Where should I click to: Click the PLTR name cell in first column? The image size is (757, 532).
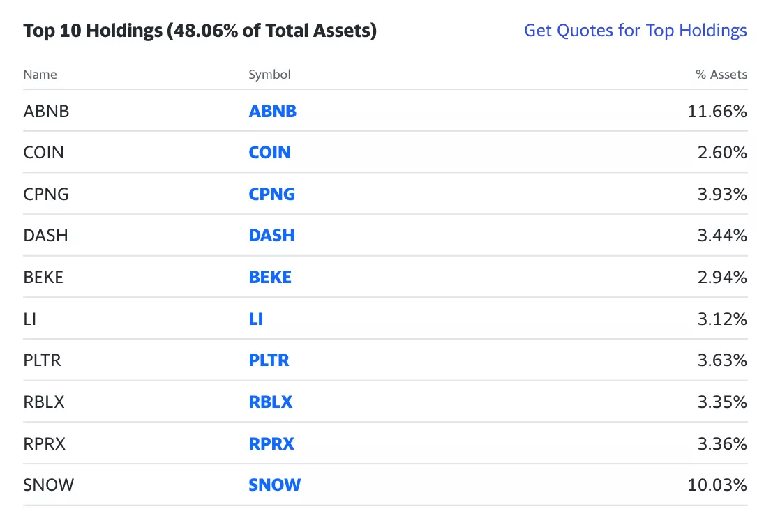tap(42, 360)
